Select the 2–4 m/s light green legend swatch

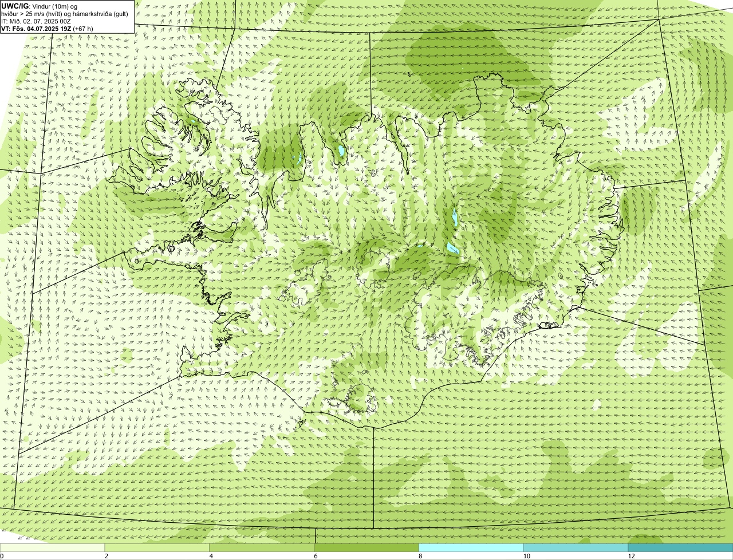(157, 547)
